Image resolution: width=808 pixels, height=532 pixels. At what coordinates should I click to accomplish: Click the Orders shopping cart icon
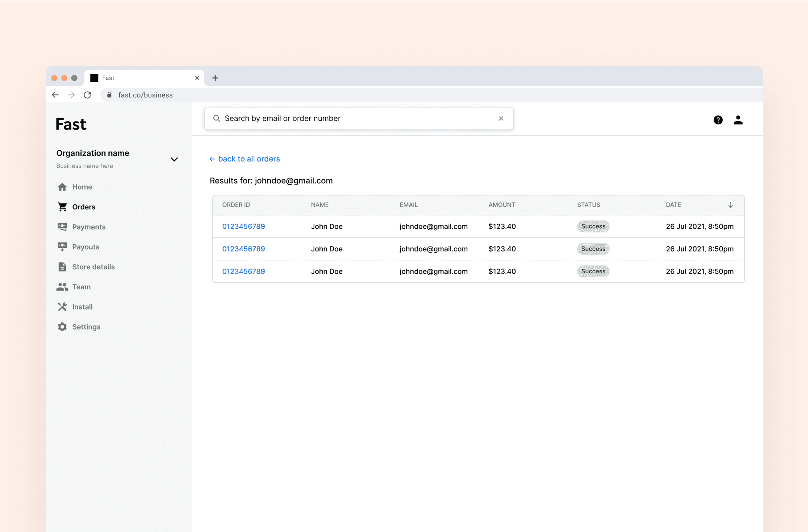click(x=62, y=207)
